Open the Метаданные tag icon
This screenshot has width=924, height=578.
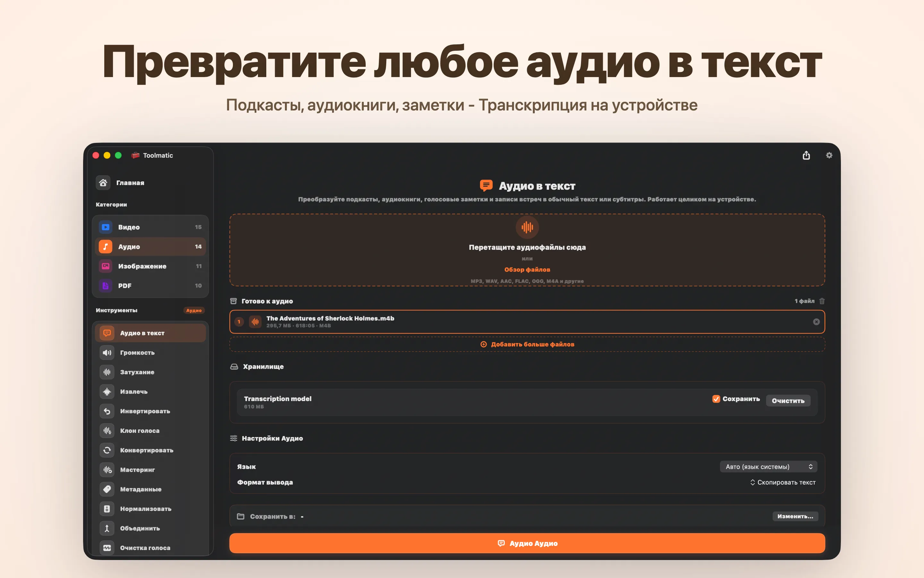pyautogui.click(x=107, y=489)
